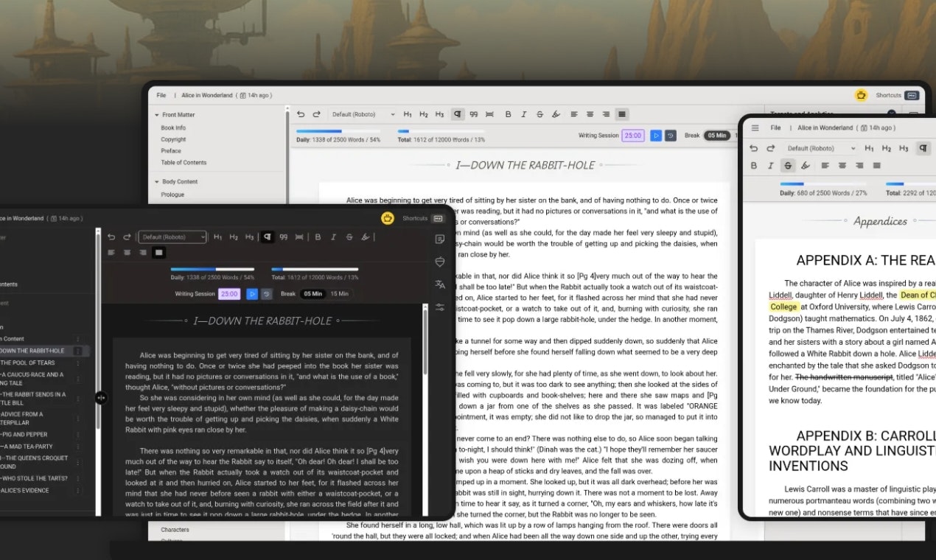Select A MAD TEA-PARTY chapter in dark sidebar
Screen dimensions: 936x560
27,447
